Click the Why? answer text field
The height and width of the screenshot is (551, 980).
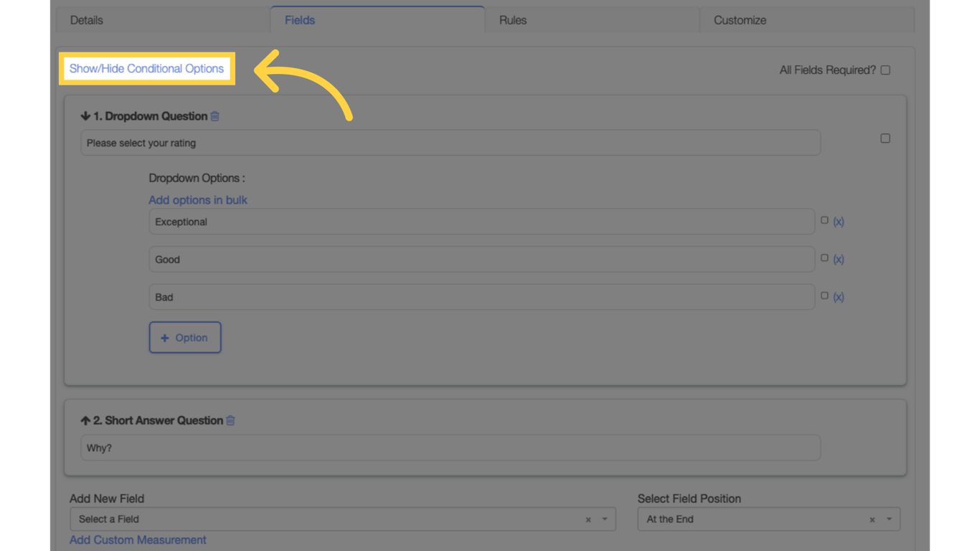point(450,447)
